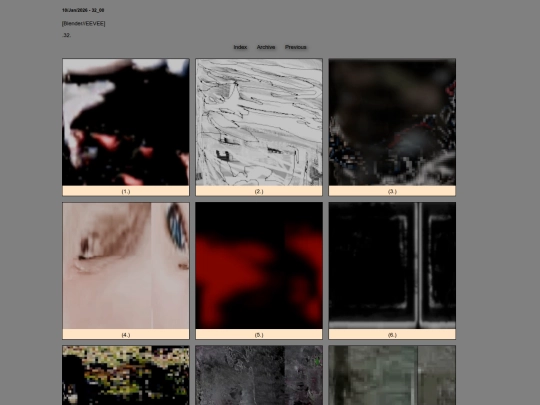Click the caption label (2.)
The width and height of the screenshot is (540, 405).
pyautogui.click(x=259, y=191)
